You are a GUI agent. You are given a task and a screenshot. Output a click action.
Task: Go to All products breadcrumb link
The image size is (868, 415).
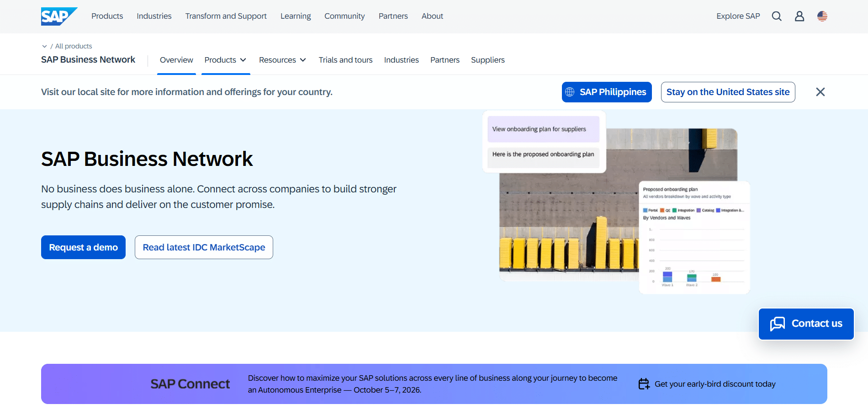(x=74, y=46)
